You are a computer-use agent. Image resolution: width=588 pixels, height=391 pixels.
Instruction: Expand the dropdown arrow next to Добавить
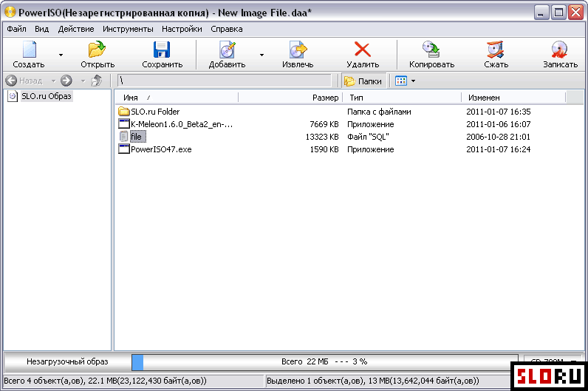point(261,55)
